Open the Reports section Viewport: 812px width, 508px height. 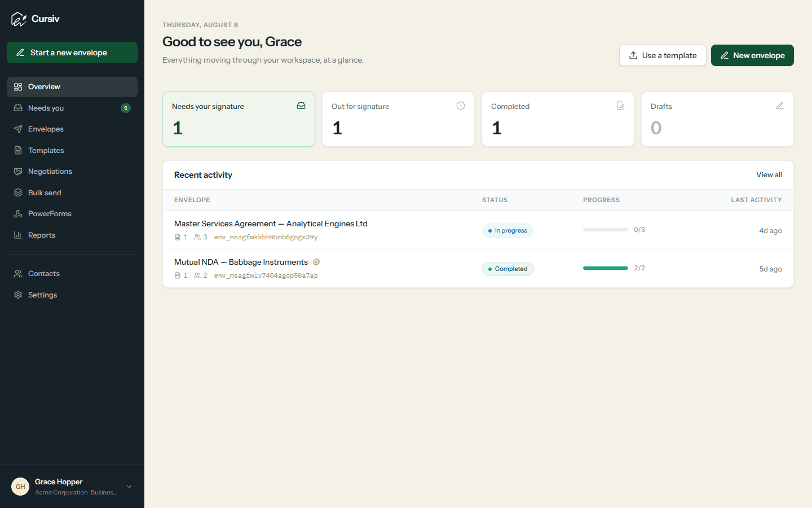[x=72, y=235]
